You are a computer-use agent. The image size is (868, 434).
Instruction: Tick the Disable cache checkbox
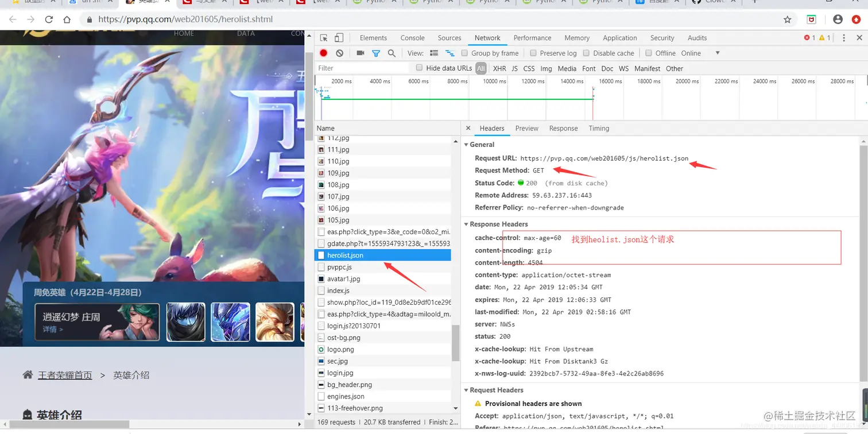pyautogui.click(x=586, y=53)
